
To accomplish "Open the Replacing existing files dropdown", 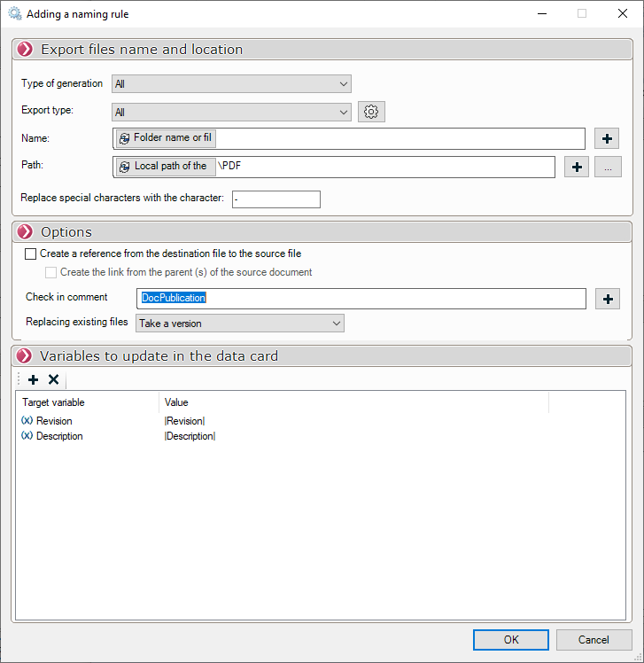I will tap(239, 324).
